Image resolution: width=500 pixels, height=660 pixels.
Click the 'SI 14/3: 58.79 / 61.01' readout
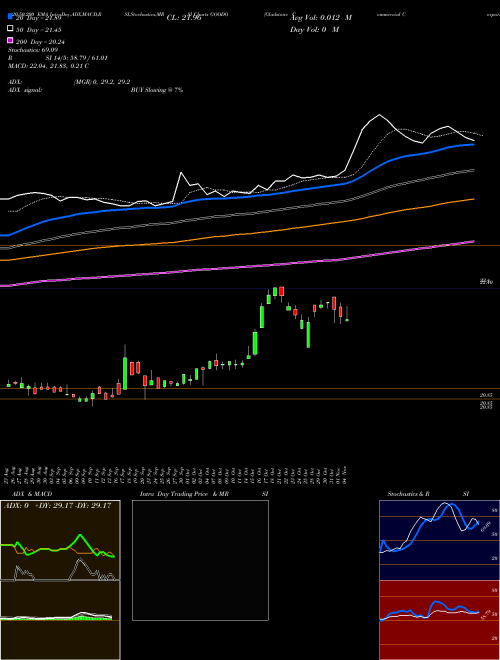pos(77,58)
